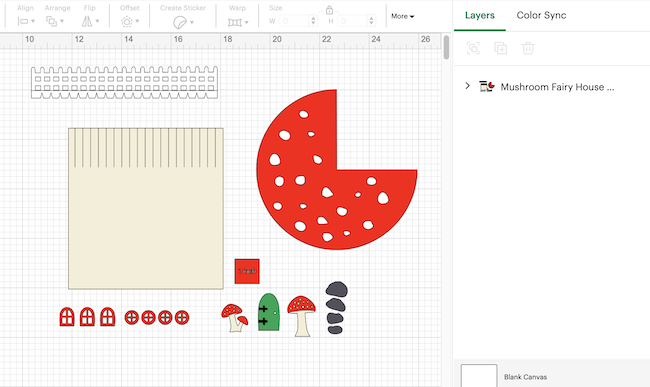Open the Align dropdown arrow
The width and height of the screenshot is (650, 387).
33,21
